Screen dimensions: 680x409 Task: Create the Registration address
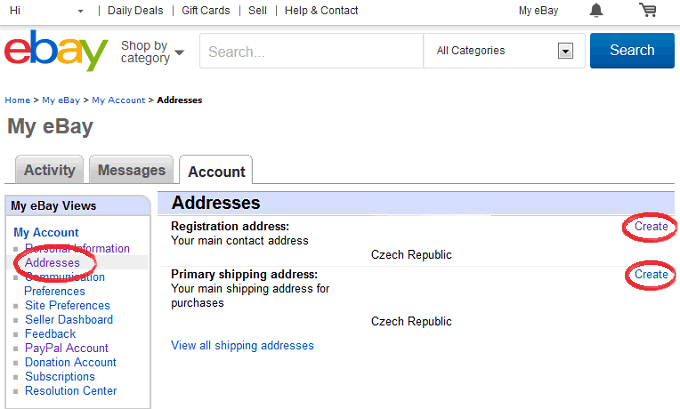[x=651, y=226]
